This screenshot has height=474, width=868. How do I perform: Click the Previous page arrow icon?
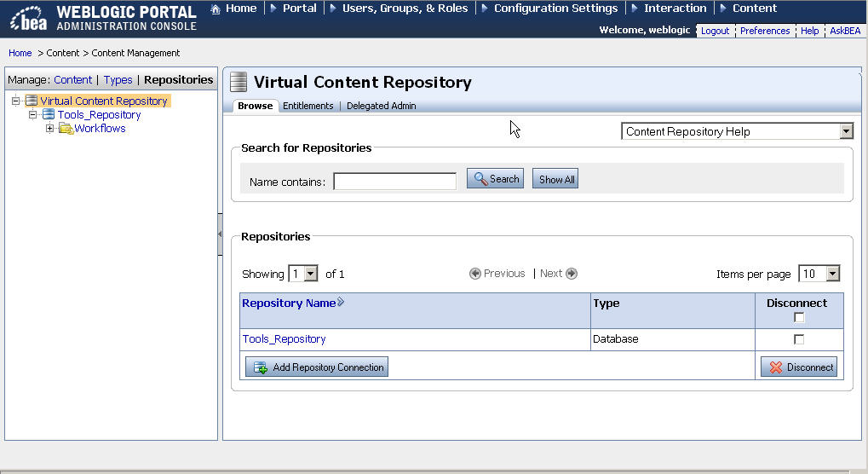474,274
